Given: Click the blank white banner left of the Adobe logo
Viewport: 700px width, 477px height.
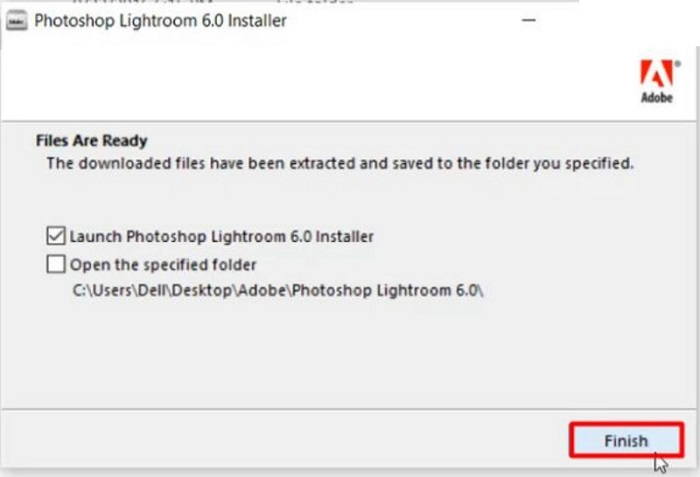Looking at the screenshot, I should (300, 85).
